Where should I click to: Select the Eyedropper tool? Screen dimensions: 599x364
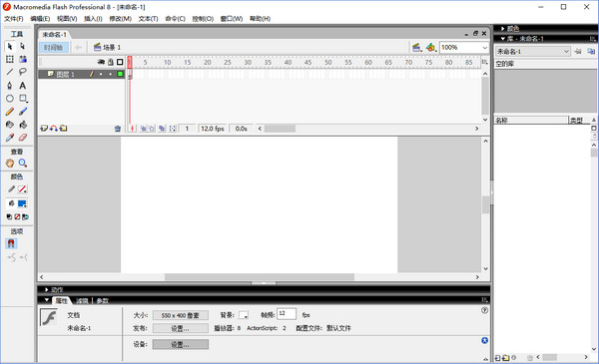10,138
